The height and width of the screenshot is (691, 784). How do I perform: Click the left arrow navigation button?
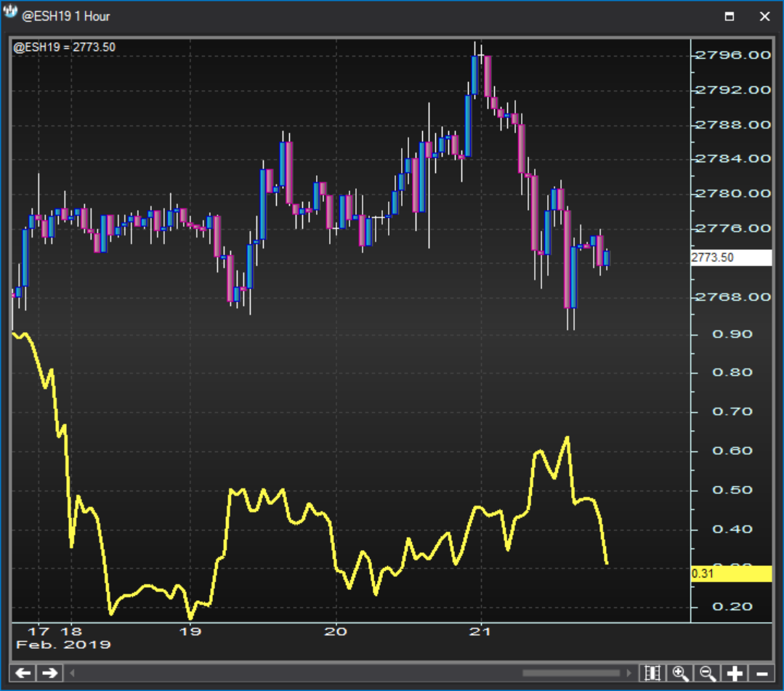[x=23, y=673]
